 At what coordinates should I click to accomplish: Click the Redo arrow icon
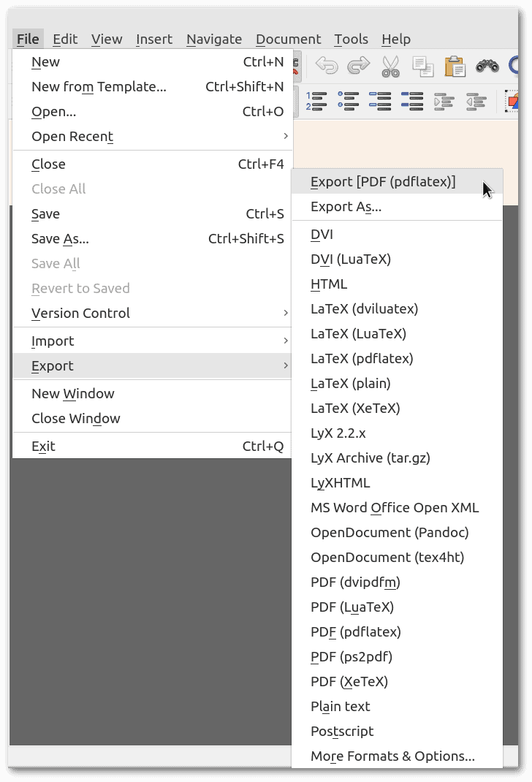[x=359, y=65]
